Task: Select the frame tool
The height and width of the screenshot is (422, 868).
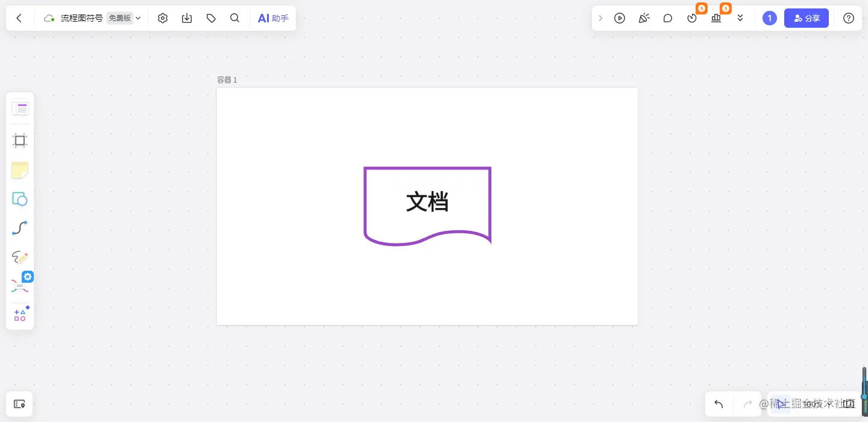Action: pyautogui.click(x=20, y=140)
